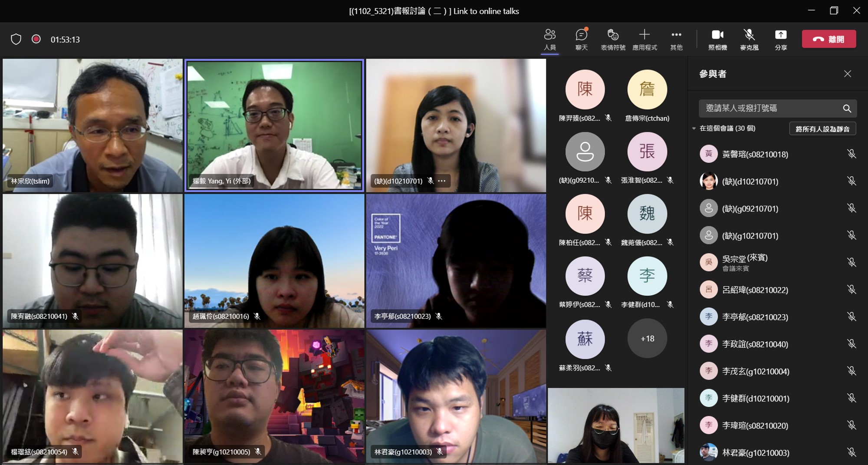868x465 pixels.
Task: Click Mute all (將所有人設為靜音) button
Action: (822, 129)
